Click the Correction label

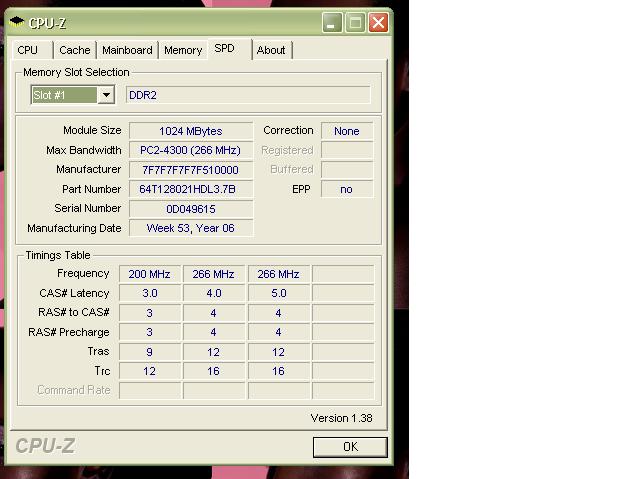point(289,130)
